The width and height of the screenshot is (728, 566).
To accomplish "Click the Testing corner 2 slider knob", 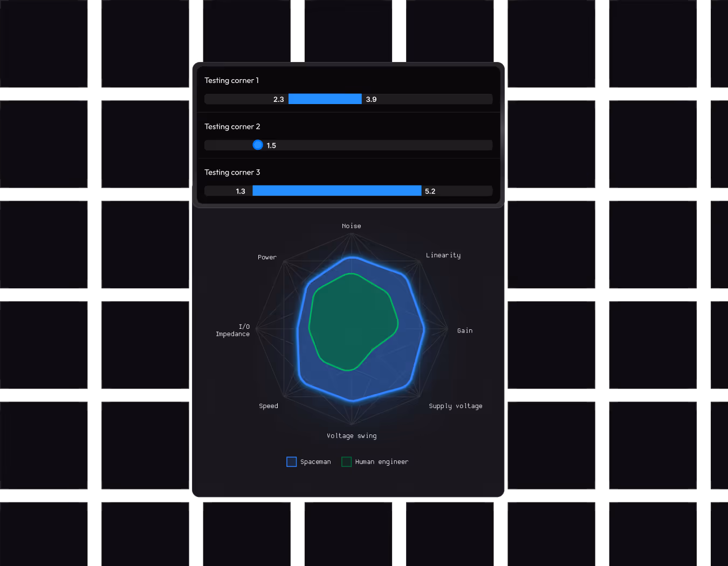I will [258, 145].
